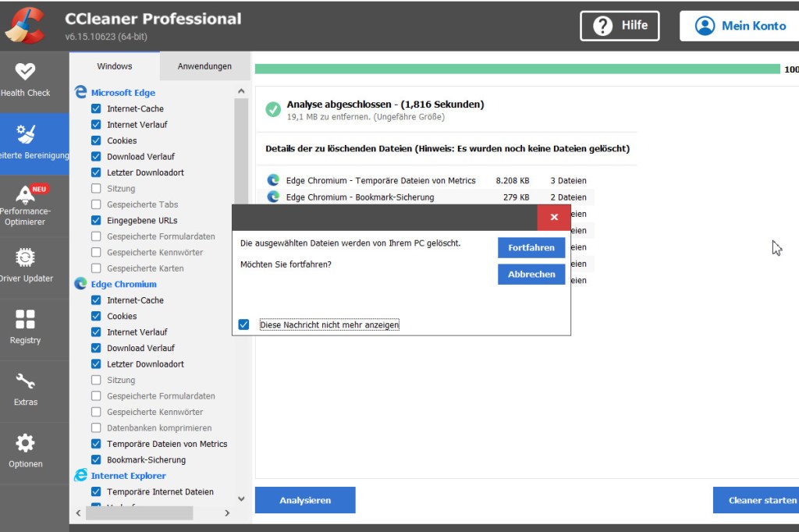Open the Registry grid icon
This screenshot has width=799, height=532.
[x=25, y=319]
